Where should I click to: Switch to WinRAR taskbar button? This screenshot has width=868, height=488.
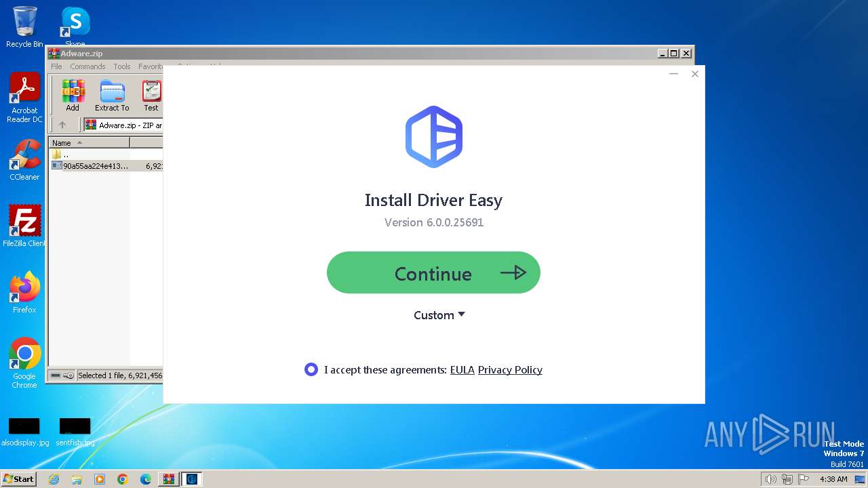(x=169, y=479)
